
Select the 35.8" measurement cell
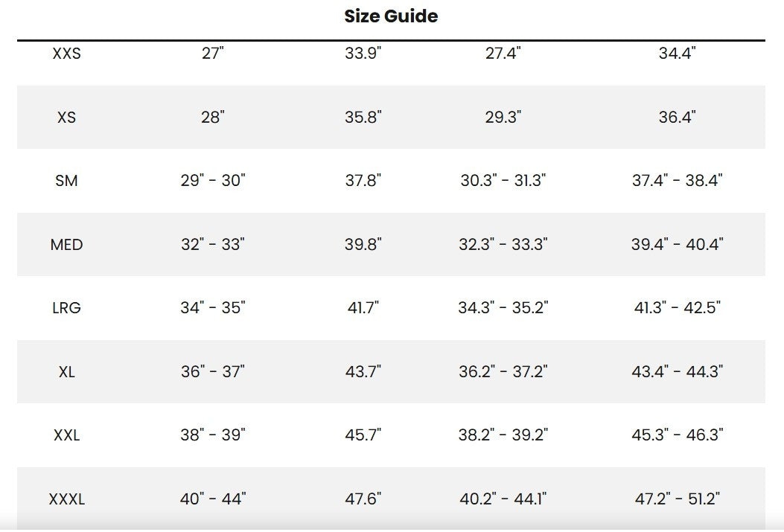pyautogui.click(x=363, y=118)
